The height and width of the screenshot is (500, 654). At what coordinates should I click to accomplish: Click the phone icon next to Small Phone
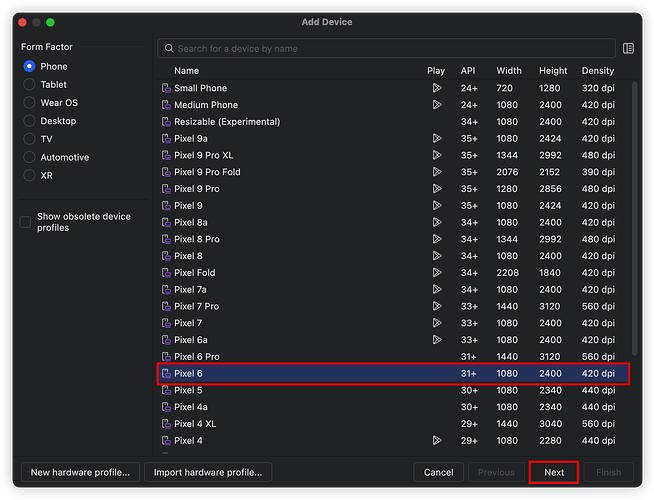click(x=166, y=88)
